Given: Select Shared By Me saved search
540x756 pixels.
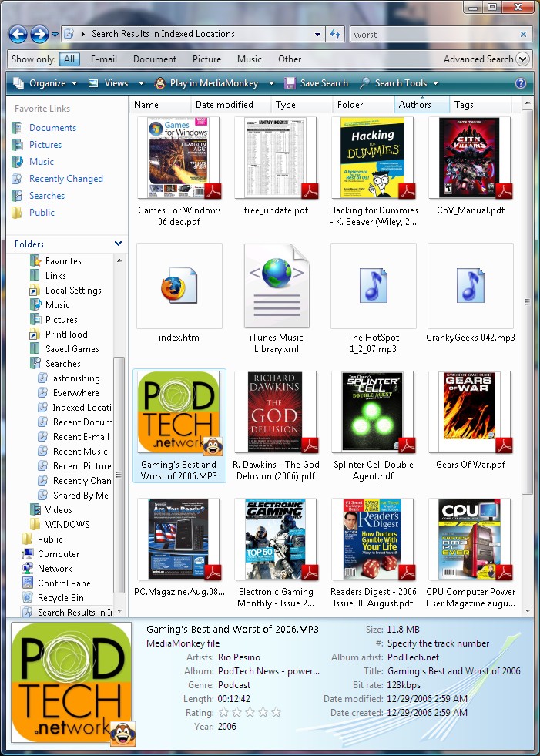Looking at the screenshot, I should pos(81,496).
